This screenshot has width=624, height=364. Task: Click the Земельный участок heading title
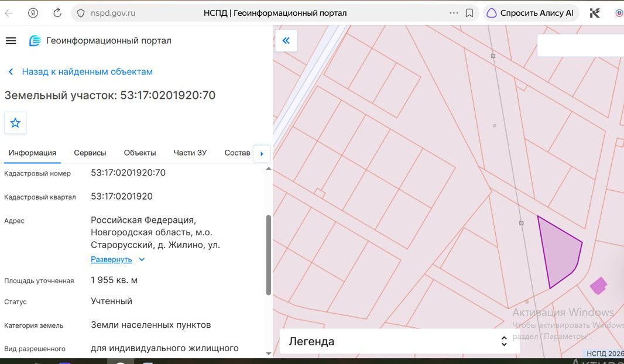tap(110, 95)
